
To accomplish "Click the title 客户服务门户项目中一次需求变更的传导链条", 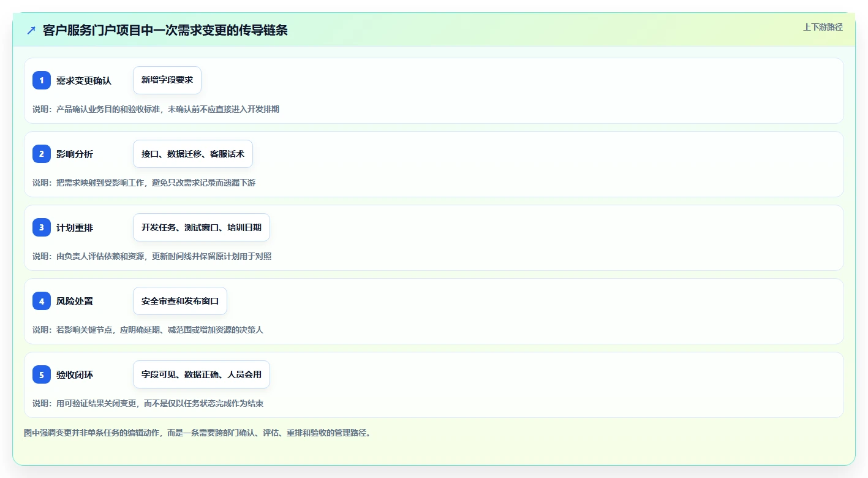I will pyautogui.click(x=165, y=30).
